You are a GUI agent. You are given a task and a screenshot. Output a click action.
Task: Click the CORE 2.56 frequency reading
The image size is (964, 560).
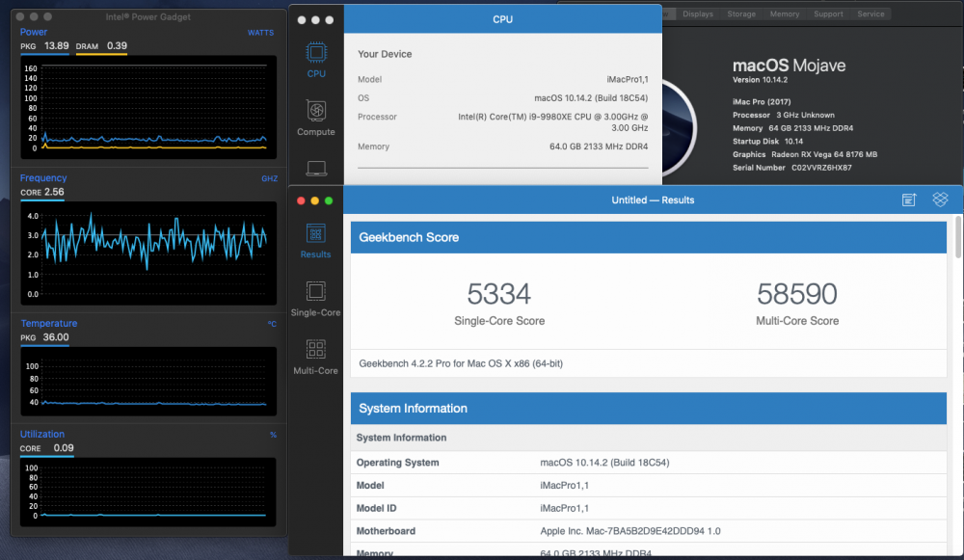click(x=41, y=192)
